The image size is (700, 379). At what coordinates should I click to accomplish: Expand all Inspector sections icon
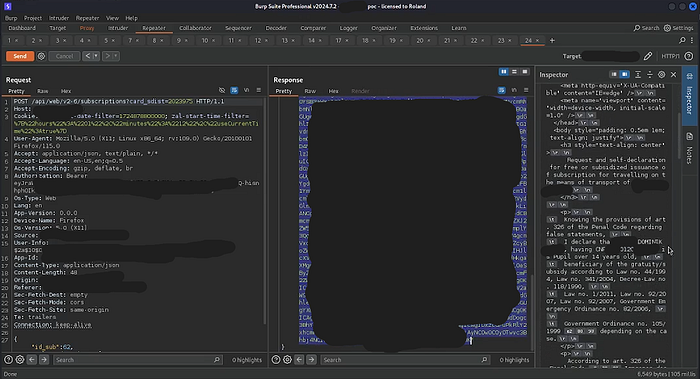(x=638, y=75)
